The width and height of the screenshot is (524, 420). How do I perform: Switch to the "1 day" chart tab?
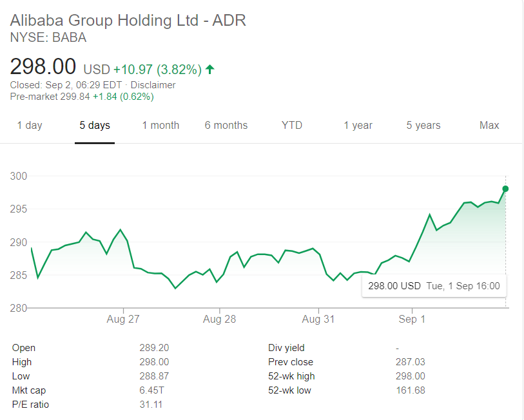[29, 125]
